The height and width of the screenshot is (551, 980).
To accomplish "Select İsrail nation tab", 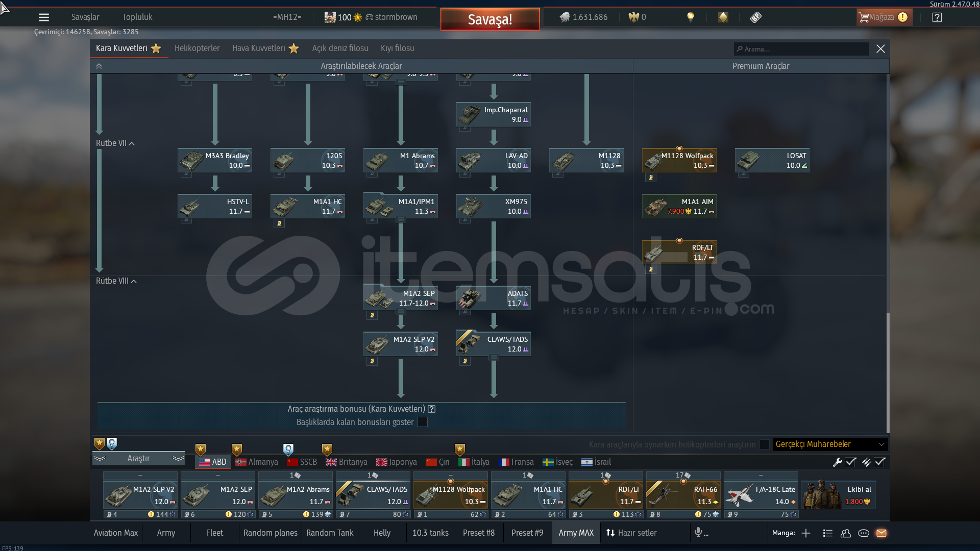I will coord(596,462).
